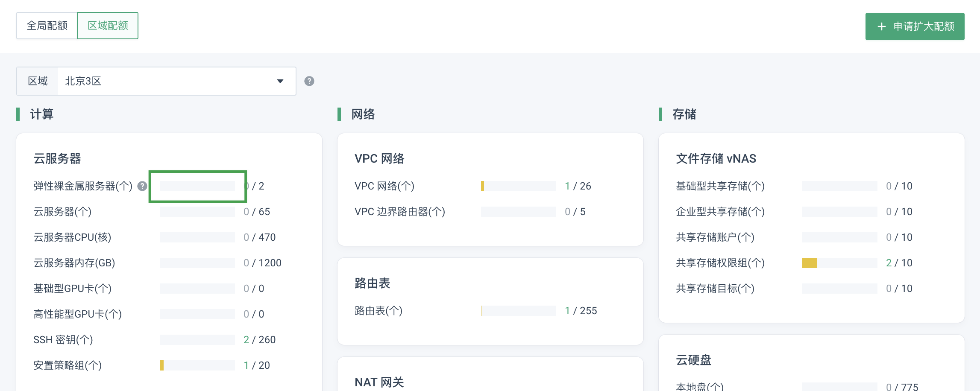Click the 云服务器内存(GB) label

click(x=74, y=263)
